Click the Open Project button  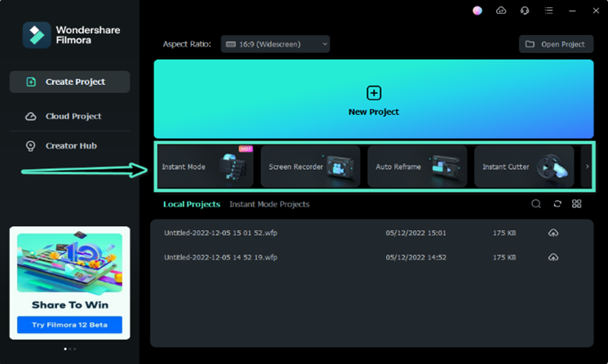556,44
